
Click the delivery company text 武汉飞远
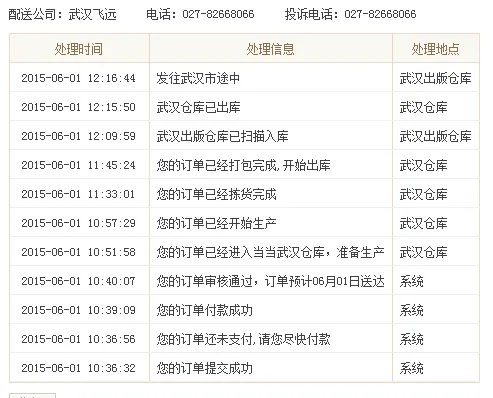coord(92,14)
